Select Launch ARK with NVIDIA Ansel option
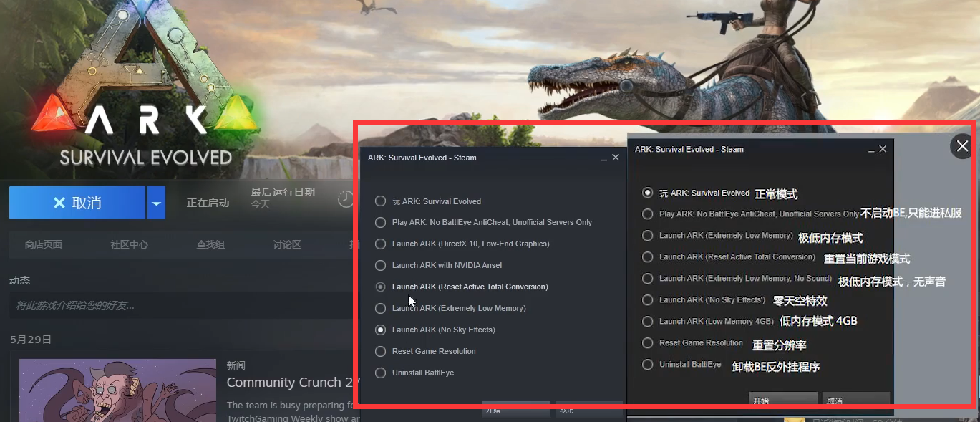The image size is (980, 422). click(x=380, y=265)
